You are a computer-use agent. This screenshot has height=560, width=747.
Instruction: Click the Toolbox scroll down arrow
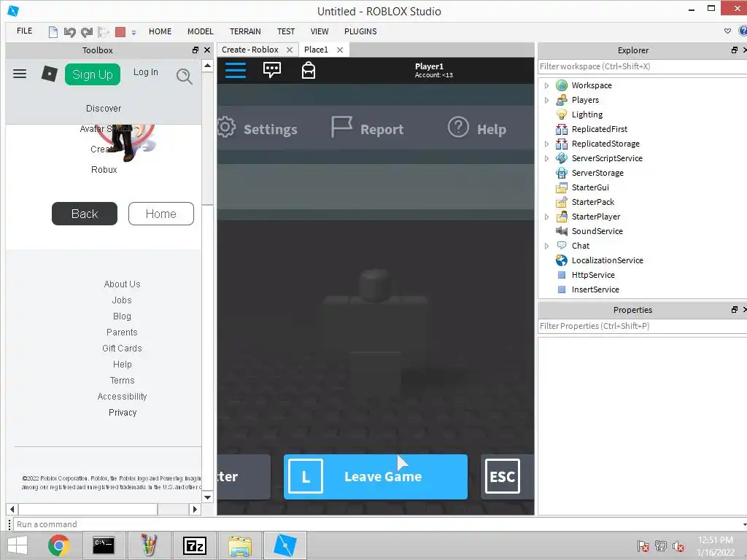pyautogui.click(x=207, y=497)
